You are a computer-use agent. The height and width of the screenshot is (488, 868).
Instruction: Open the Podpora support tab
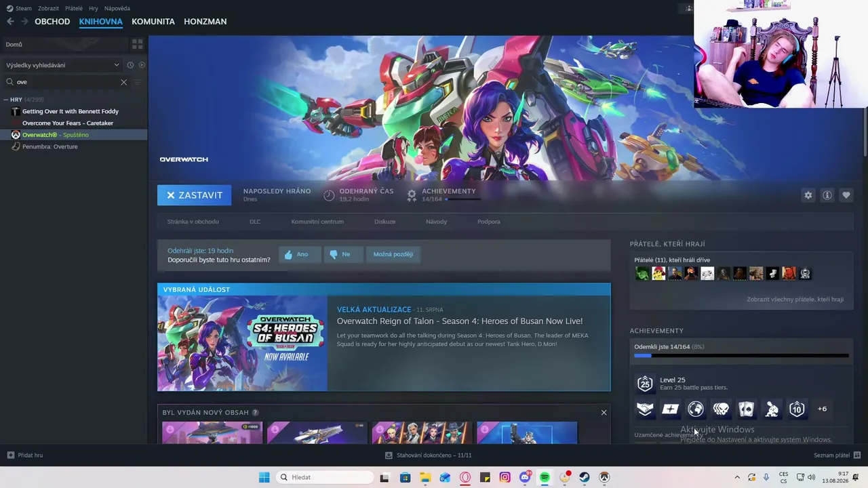489,222
